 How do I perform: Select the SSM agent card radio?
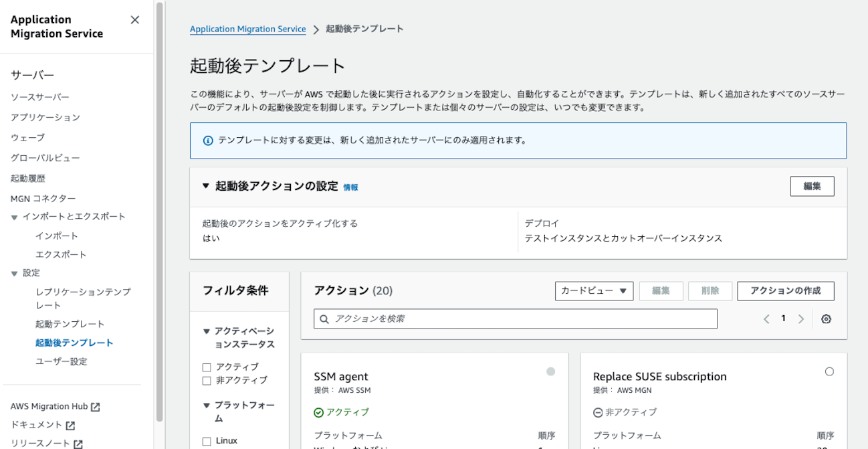(x=550, y=371)
